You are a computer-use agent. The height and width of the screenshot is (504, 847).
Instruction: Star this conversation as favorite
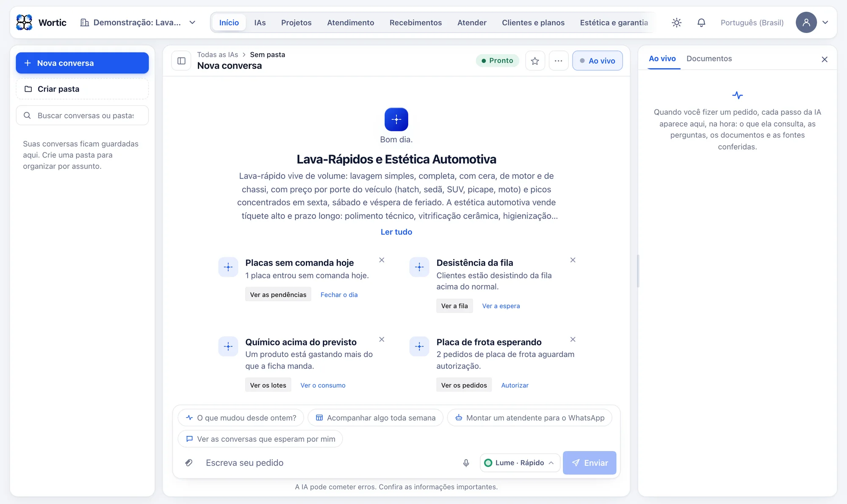[535, 61]
